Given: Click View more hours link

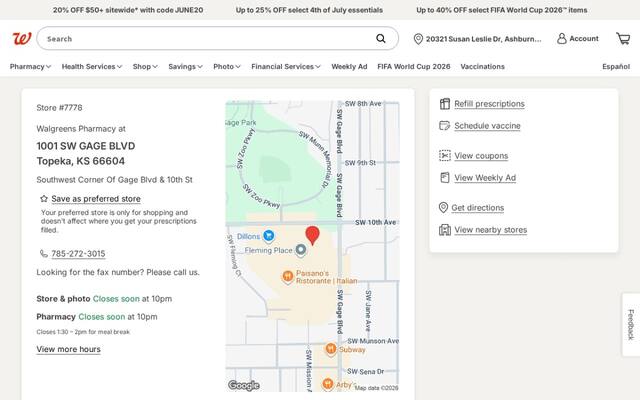Looking at the screenshot, I should (x=68, y=349).
